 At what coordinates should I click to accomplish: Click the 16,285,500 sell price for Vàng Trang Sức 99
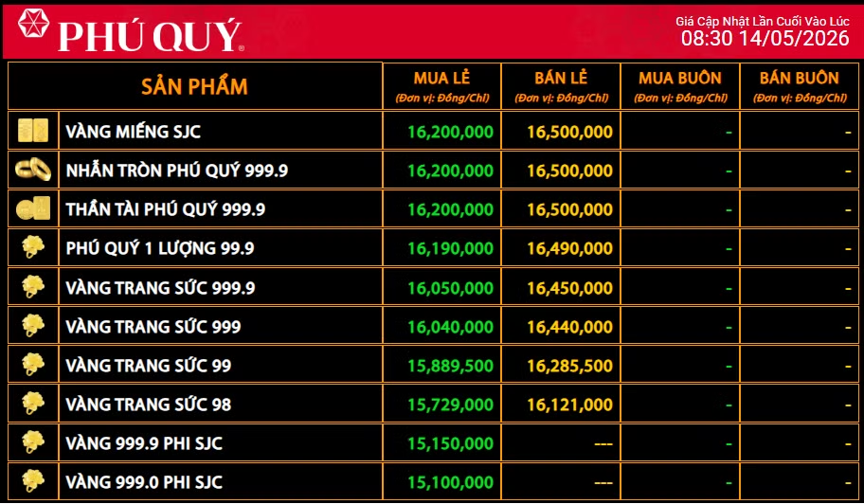click(569, 366)
